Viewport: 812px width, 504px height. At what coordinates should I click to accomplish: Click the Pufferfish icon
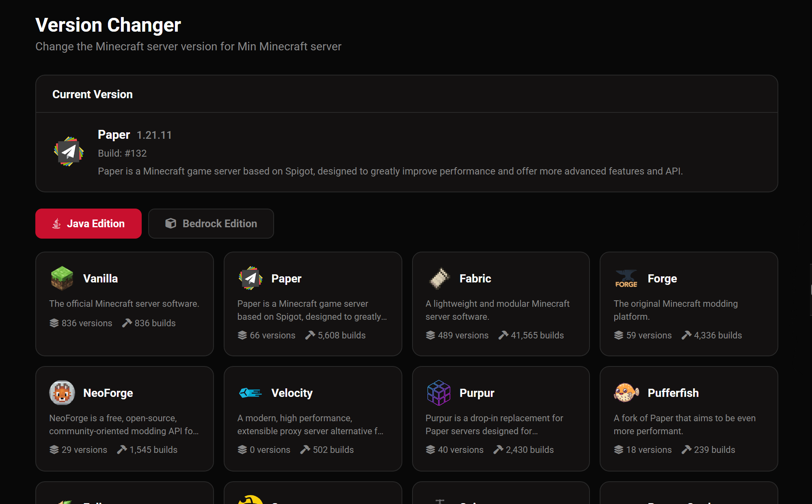626,393
